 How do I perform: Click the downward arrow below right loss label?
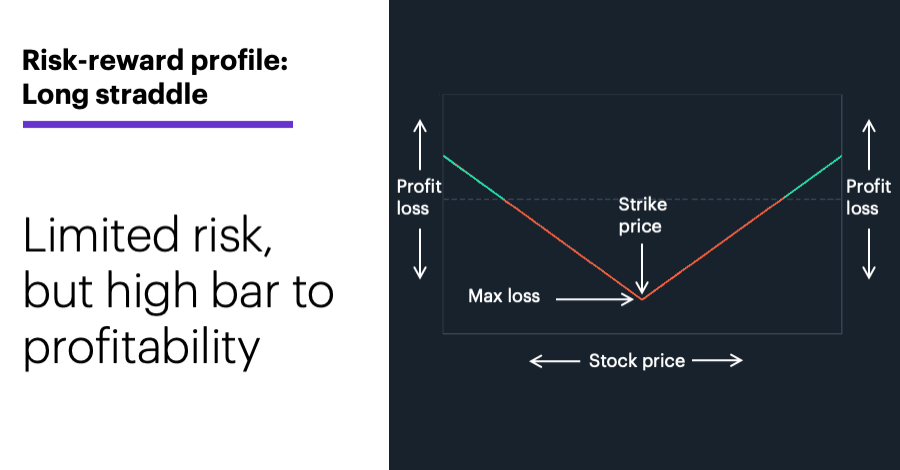869,254
